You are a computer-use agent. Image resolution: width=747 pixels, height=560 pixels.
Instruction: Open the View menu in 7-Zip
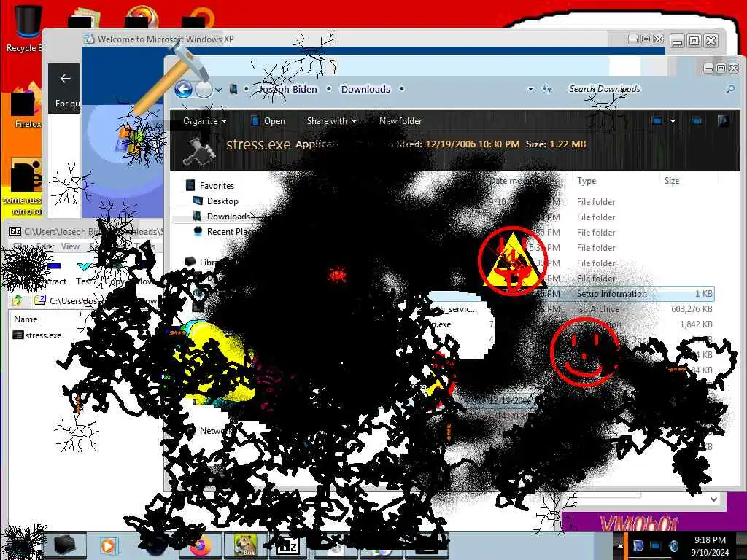[x=70, y=246]
